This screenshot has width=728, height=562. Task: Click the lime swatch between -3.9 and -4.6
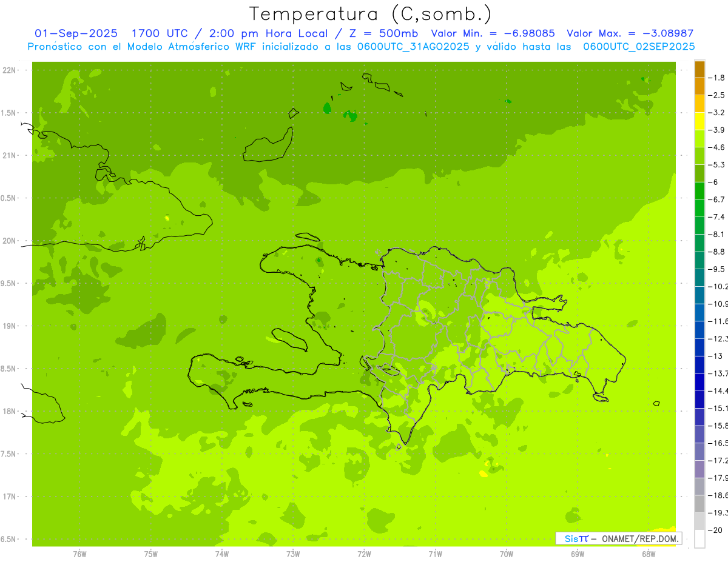699,139
